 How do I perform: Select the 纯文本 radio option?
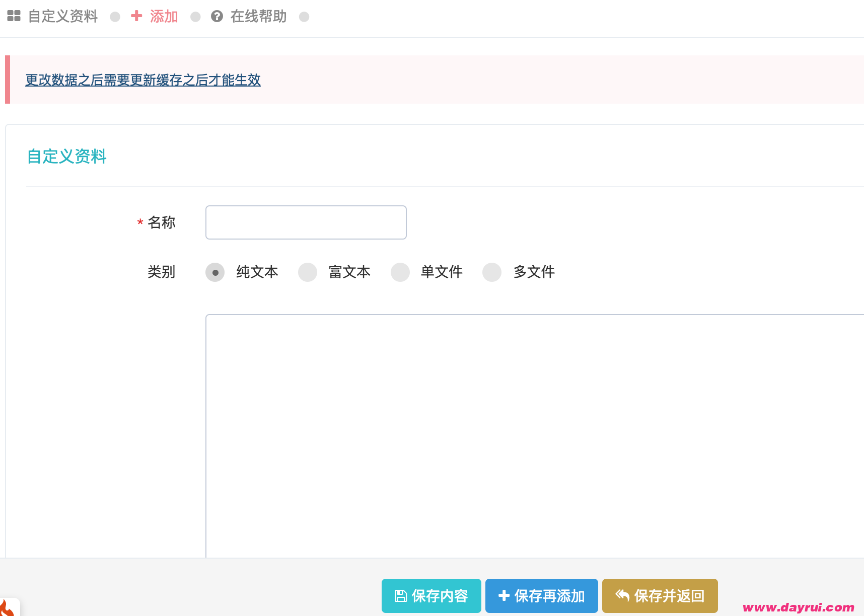coord(215,272)
